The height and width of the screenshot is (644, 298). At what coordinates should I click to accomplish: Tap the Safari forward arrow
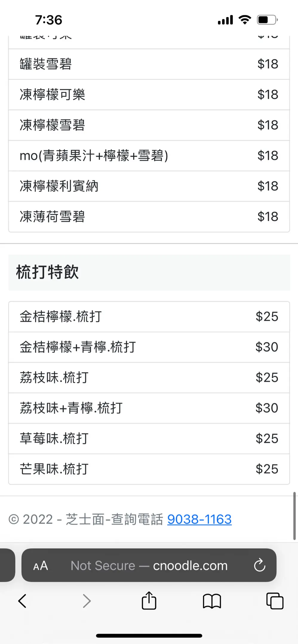[87, 601]
